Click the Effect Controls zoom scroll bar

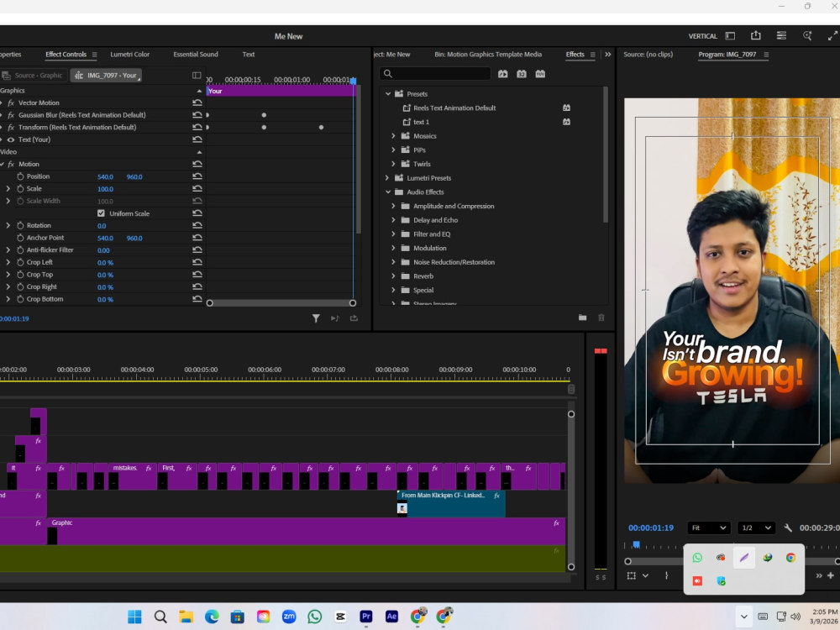tap(281, 303)
